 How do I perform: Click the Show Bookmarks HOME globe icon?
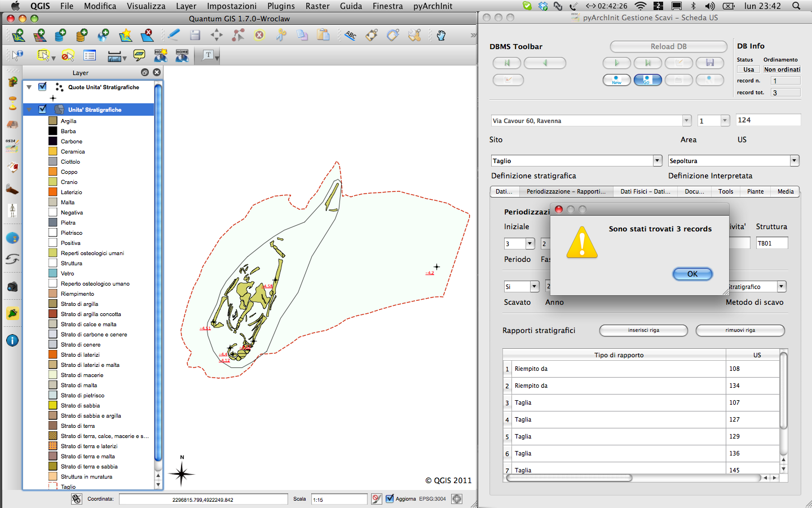coord(182,55)
